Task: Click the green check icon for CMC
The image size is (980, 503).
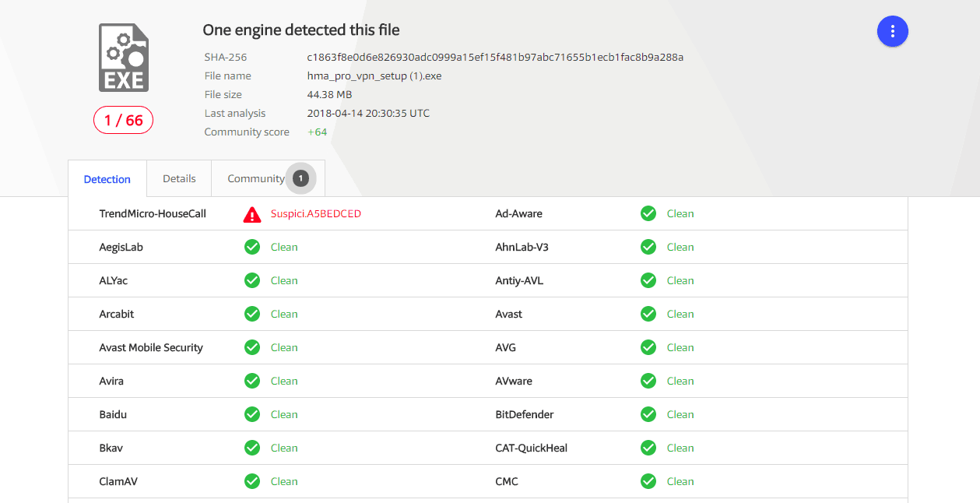Action: tap(648, 481)
